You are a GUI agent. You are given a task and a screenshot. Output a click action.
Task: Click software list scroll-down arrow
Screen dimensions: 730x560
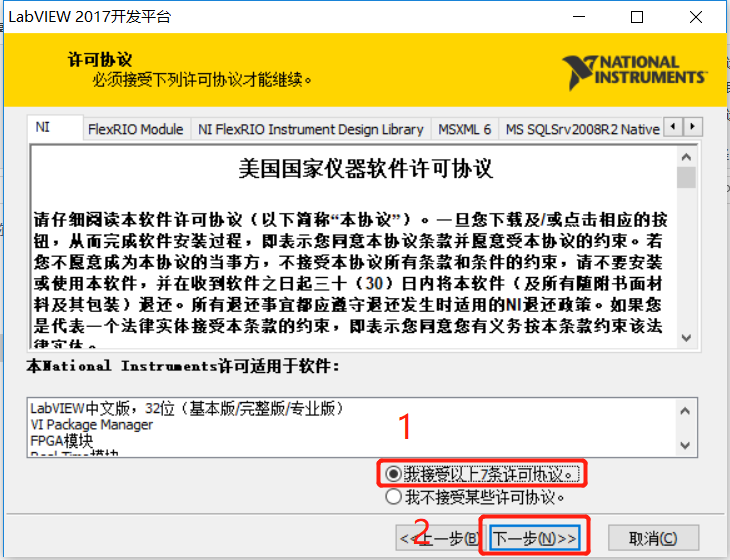(685, 445)
